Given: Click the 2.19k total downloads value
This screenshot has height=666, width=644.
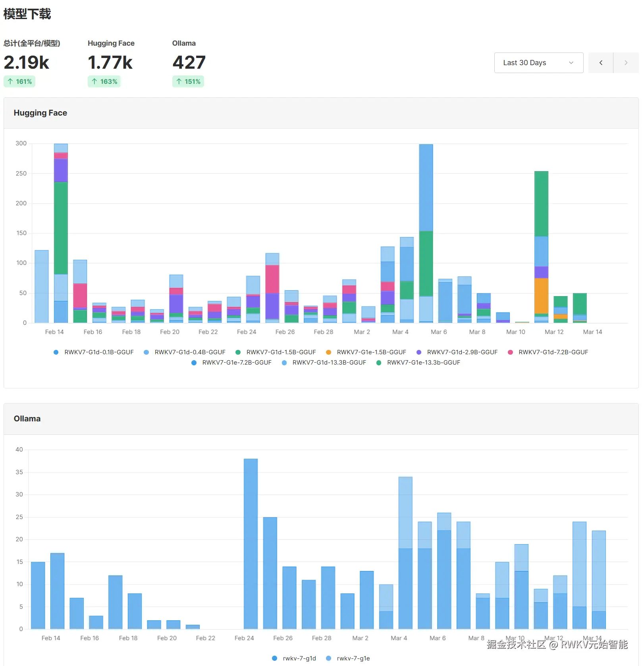Looking at the screenshot, I should pyautogui.click(x=26, y=62).
